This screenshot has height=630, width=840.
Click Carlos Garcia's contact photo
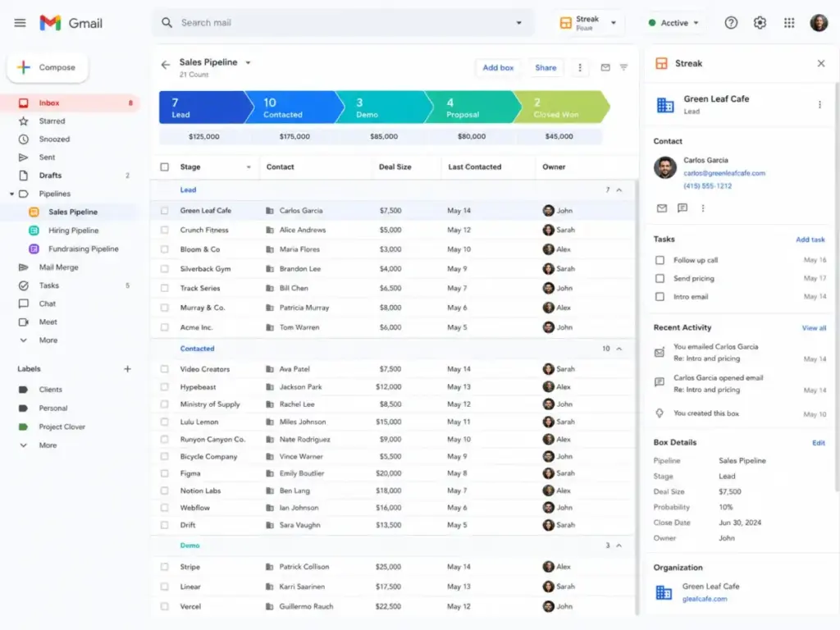[x=664, y=167]
